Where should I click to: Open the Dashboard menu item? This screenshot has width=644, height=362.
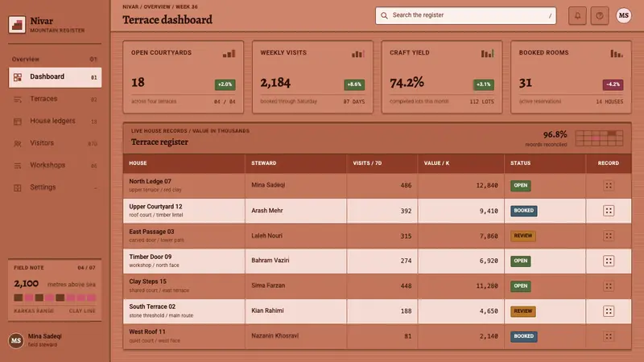tap(55, 77)
